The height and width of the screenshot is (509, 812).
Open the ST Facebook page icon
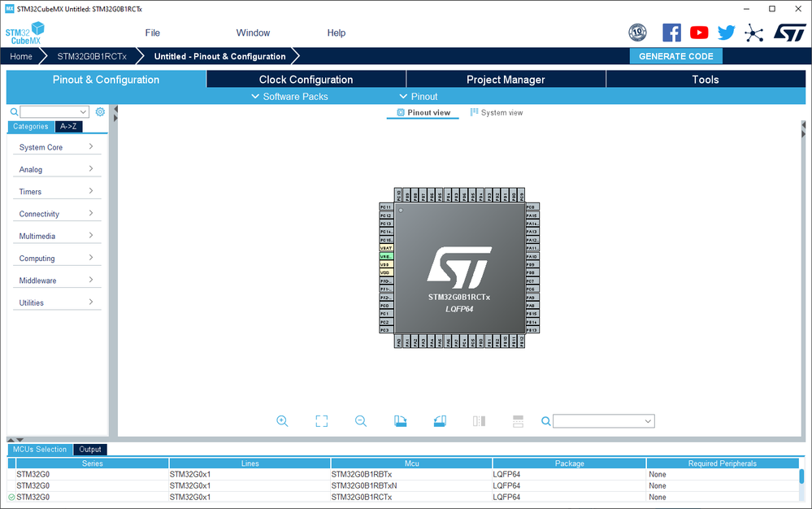pos(671,33)
